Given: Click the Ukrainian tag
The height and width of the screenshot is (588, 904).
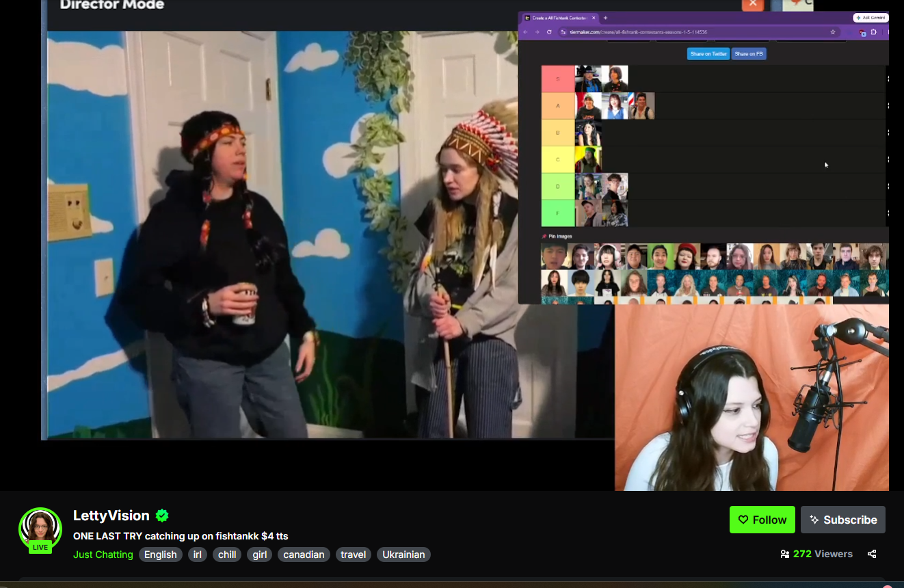Looking at the screenshot, I should pyautogui.click(x=403, y=554).
